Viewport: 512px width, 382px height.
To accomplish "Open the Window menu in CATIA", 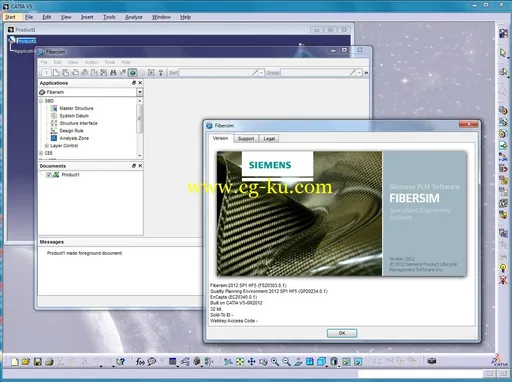I will [161, 17].
